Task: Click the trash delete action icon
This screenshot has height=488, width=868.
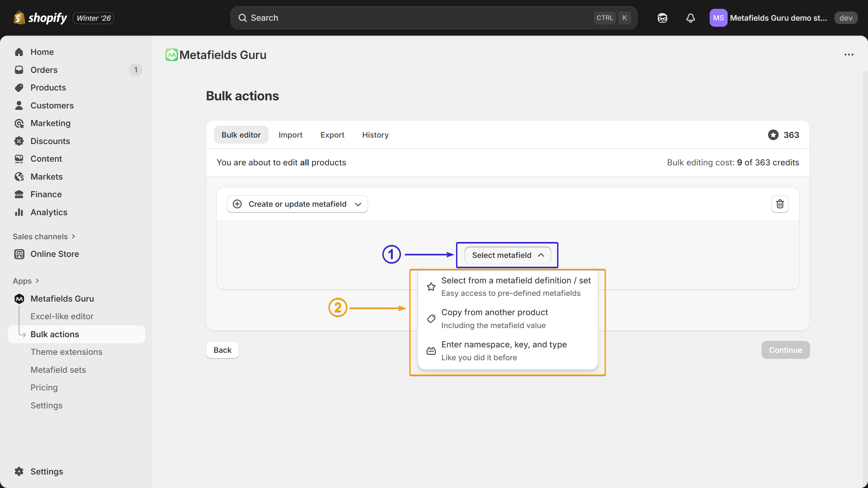Action: point(780,204)
